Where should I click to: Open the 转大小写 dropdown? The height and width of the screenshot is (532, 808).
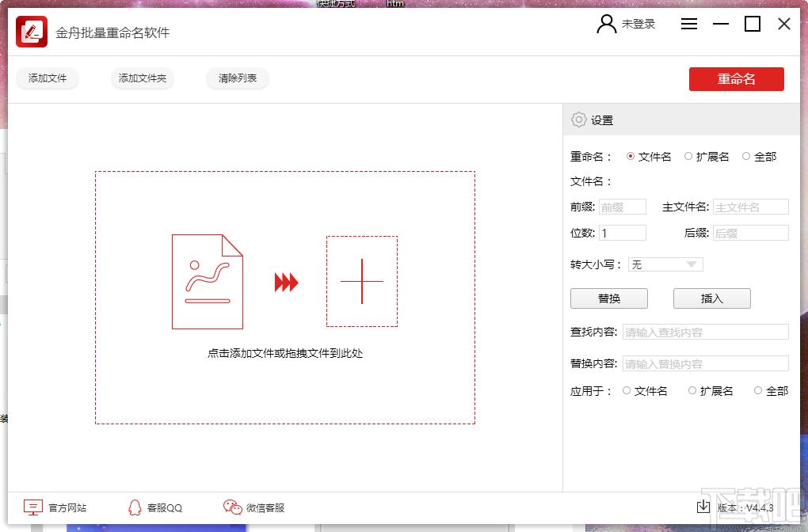[665, 264]
